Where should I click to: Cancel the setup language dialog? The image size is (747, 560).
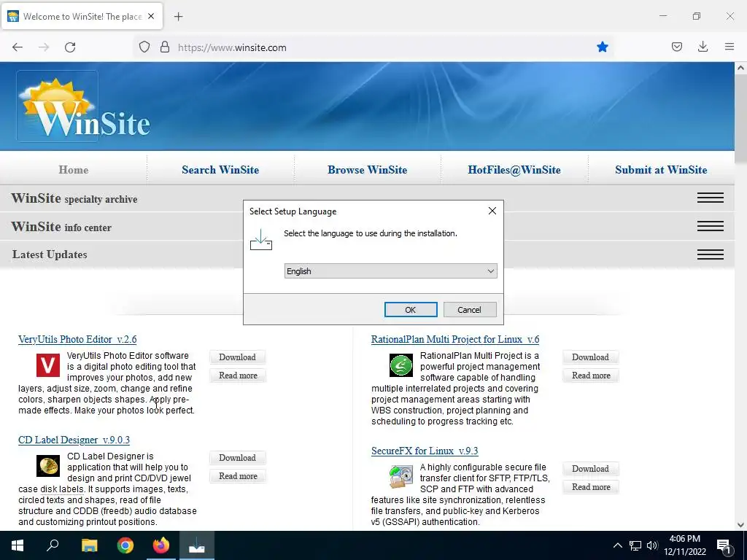(470, 309)
